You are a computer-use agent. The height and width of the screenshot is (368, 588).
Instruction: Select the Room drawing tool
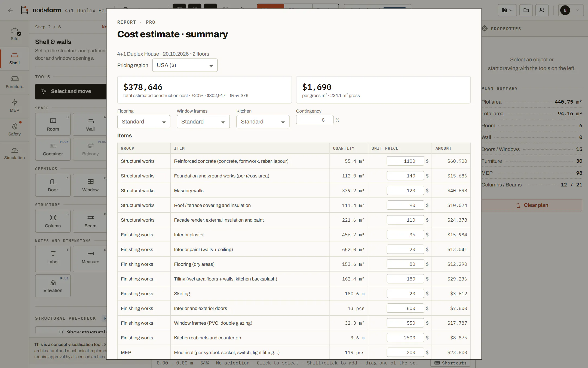53,124
